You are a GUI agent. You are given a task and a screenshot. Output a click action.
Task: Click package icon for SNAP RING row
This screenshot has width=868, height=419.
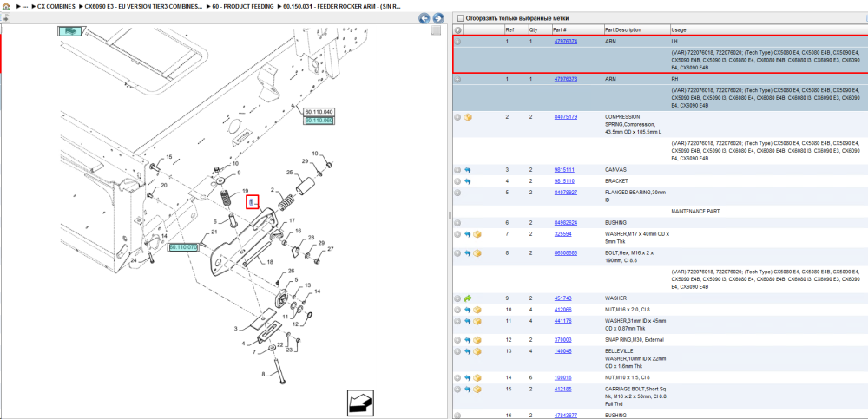tap(477, 340)
